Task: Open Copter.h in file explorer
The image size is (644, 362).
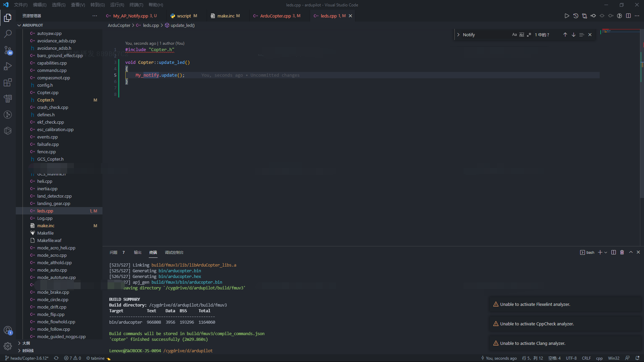Action: [59, 100]
